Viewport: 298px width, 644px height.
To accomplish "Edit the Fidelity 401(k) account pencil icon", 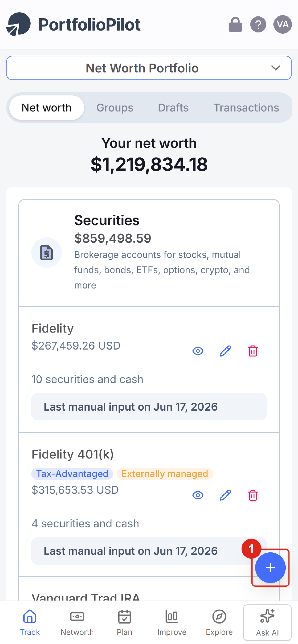I will tap(225, 495).
